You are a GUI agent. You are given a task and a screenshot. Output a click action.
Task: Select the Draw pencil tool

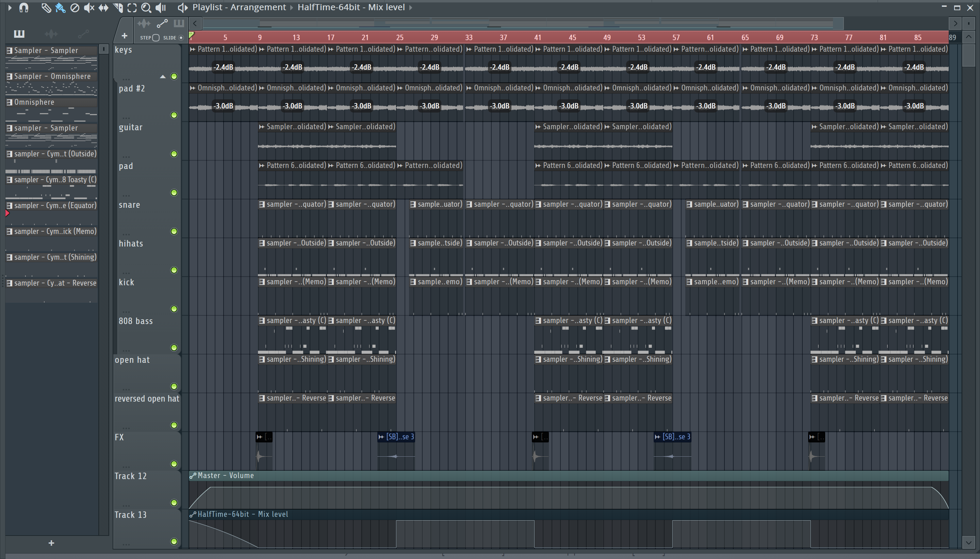pyautogui.click(x=46, y=8)
